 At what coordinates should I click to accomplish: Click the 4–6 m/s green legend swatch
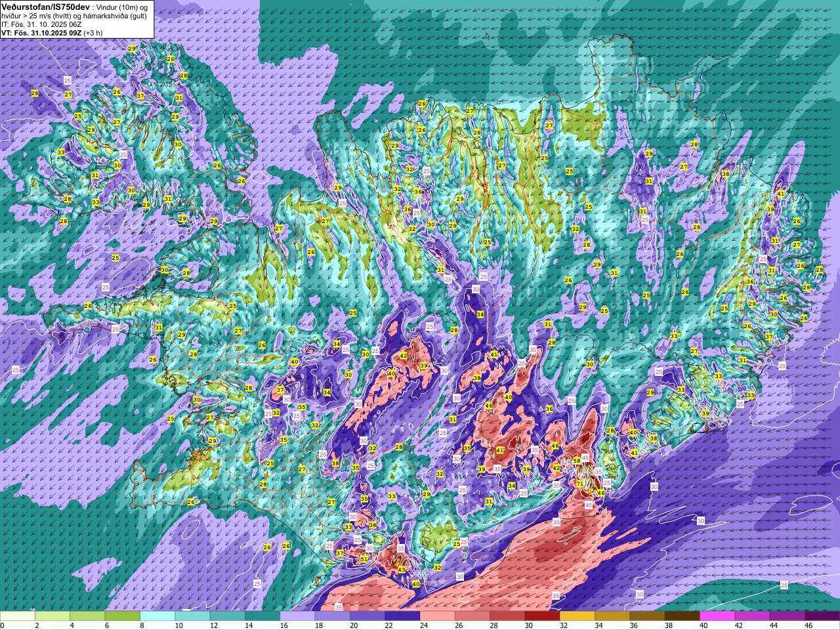click(x=87, y=616)
